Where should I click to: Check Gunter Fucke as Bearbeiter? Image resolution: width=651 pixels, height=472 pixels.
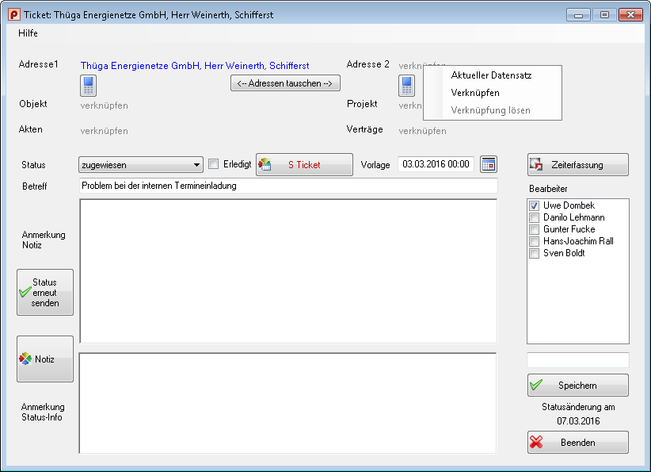click(534, 230)
